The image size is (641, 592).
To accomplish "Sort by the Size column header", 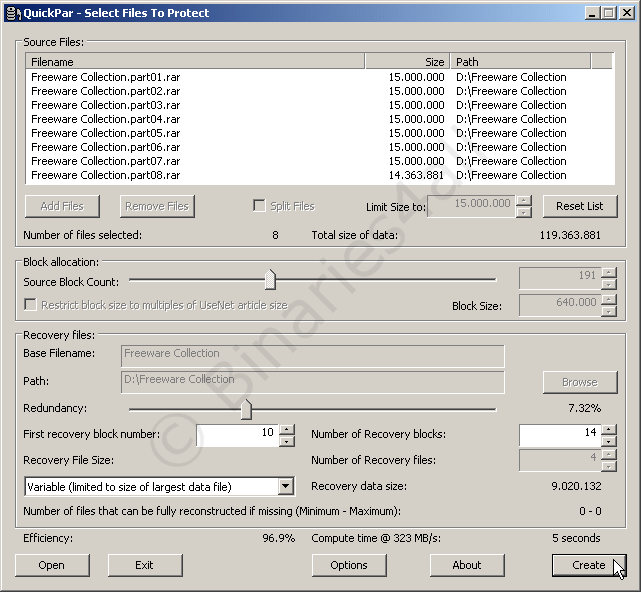I will (x=408, y=62).
